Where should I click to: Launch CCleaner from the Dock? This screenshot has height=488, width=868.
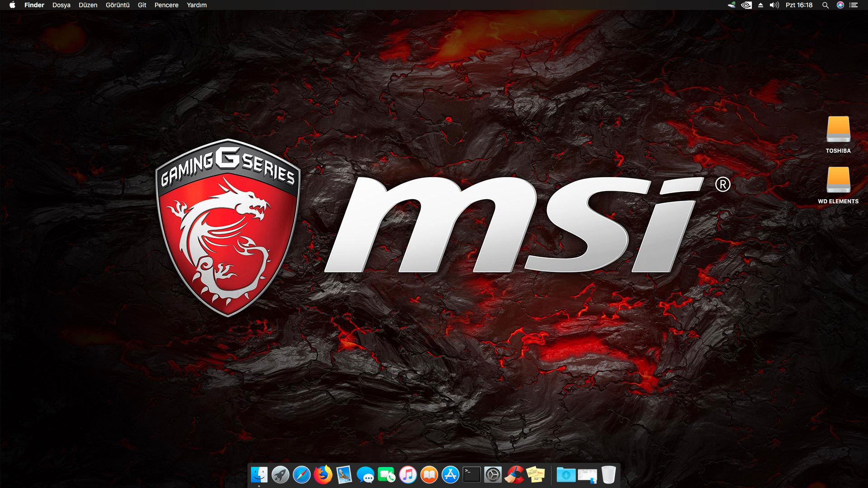click(514, 475)
